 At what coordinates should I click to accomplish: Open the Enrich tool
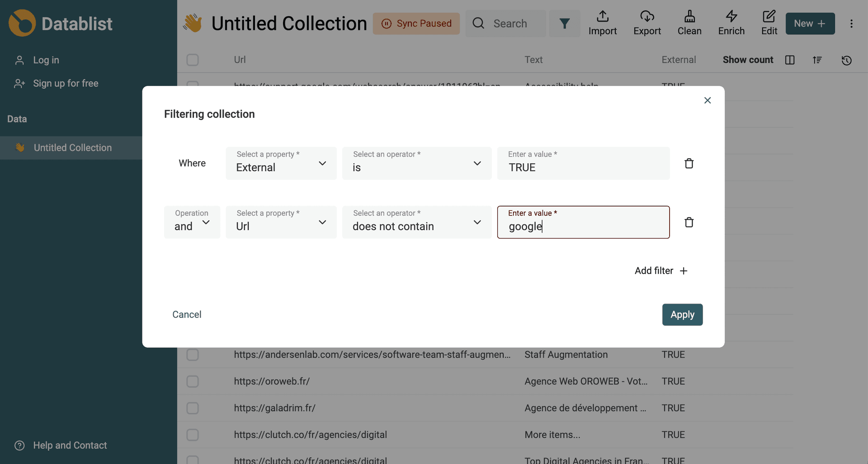731,23
